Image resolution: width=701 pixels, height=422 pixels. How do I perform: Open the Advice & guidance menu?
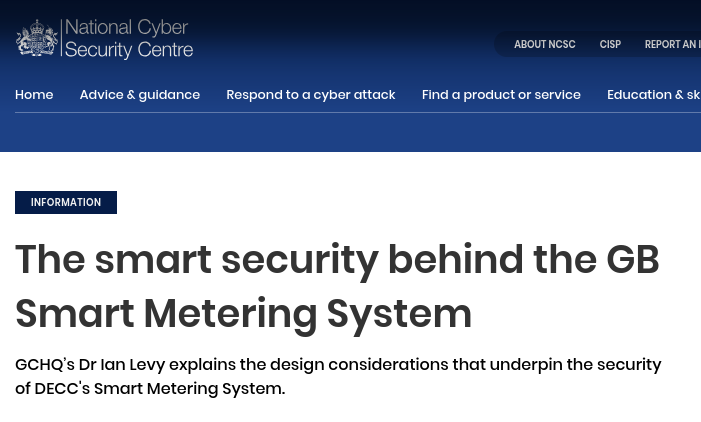pyautogui.click(x=140, y=95)
